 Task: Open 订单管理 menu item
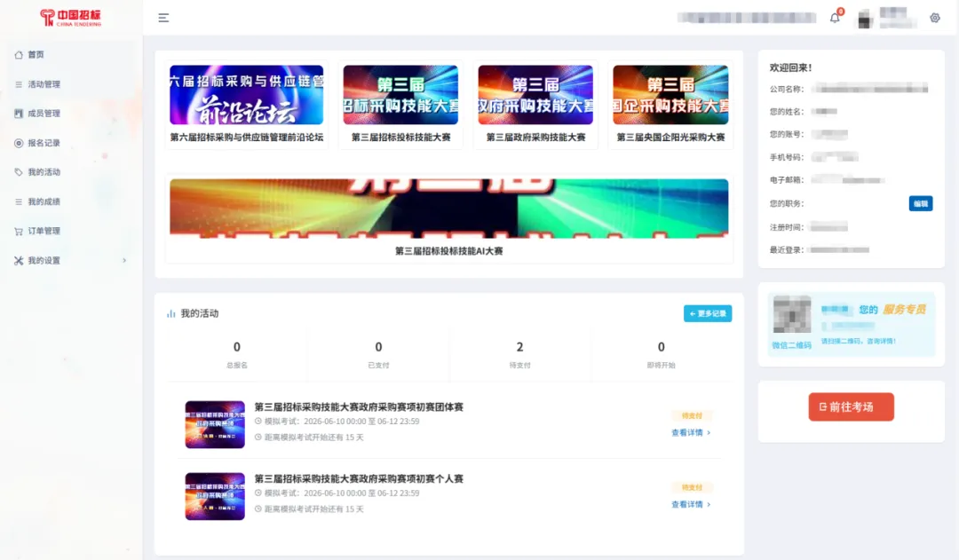(44, 231)
